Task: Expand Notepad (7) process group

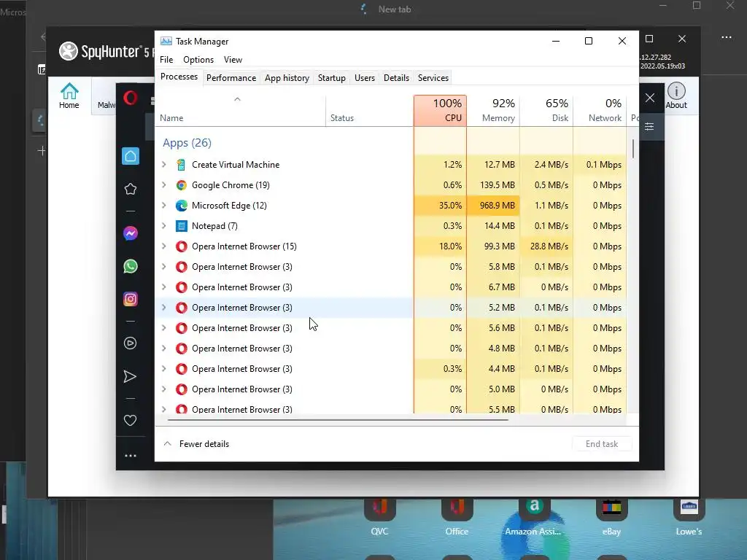Action: tap(164, 226)
